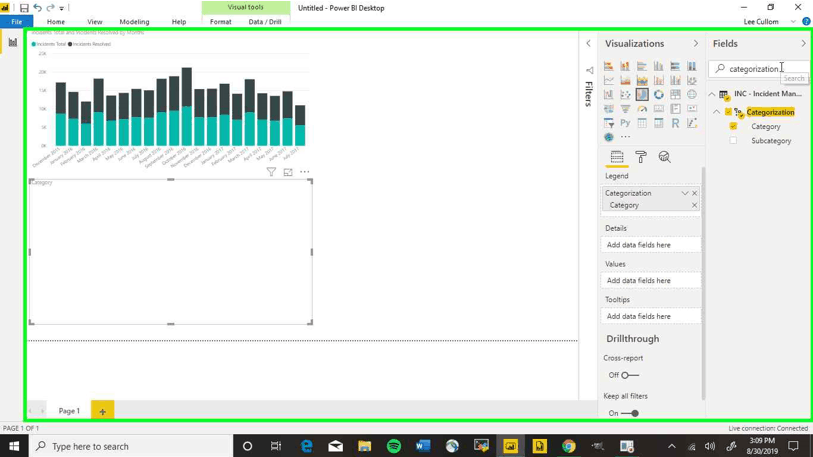Remove Categorization from the Legend well
Image resolution: width=813 pixels, height=457 pixels.
point(695,193)
